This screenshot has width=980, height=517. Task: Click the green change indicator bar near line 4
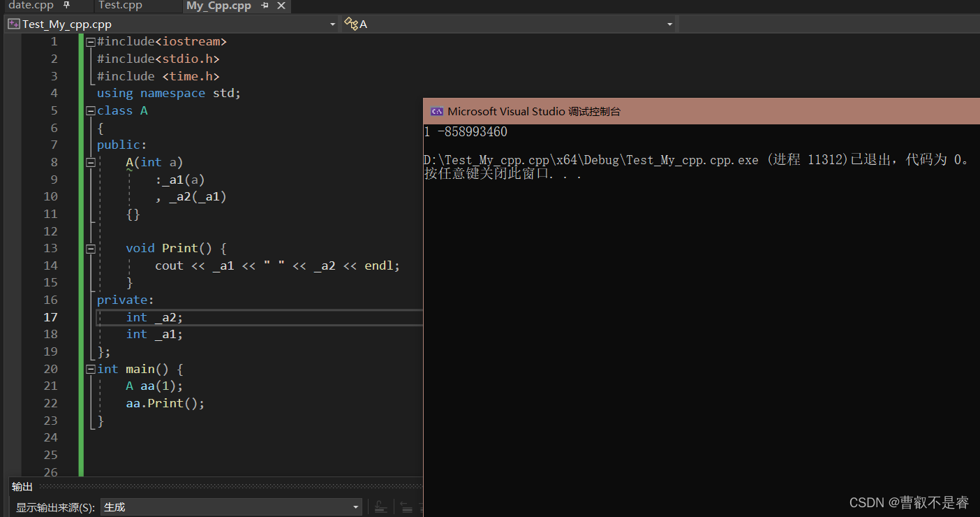tap(81, 92)
